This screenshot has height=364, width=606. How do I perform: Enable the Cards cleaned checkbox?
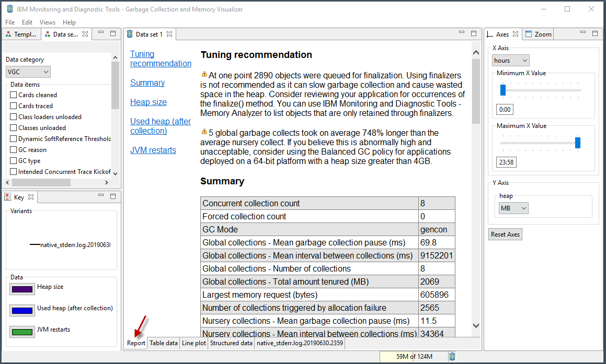14,95
